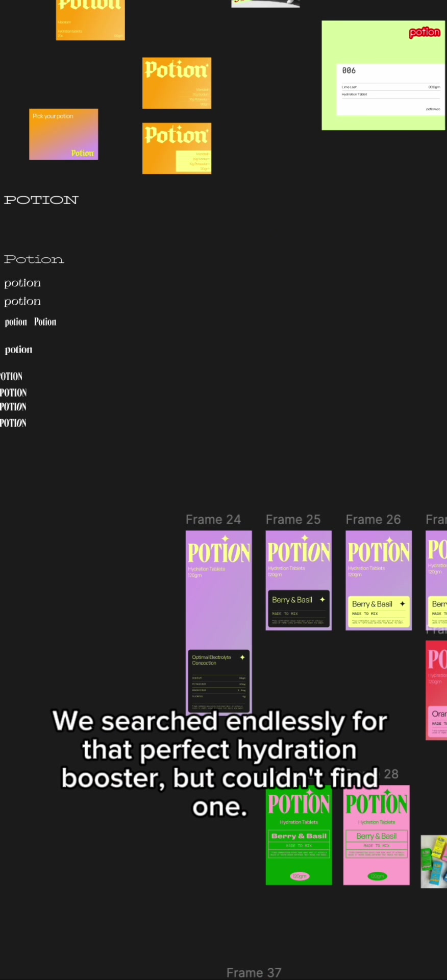
Task: Click the orange Potion card with yellow box
Action: click(x=177, y=148)
